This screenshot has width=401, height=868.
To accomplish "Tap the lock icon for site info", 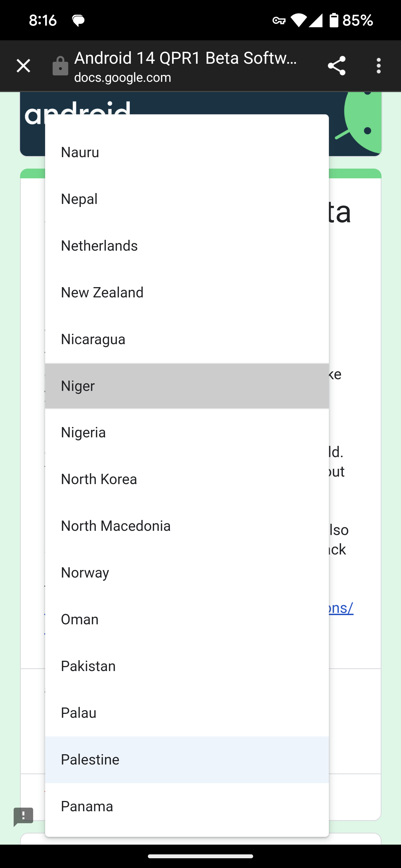I will [60, 66].
